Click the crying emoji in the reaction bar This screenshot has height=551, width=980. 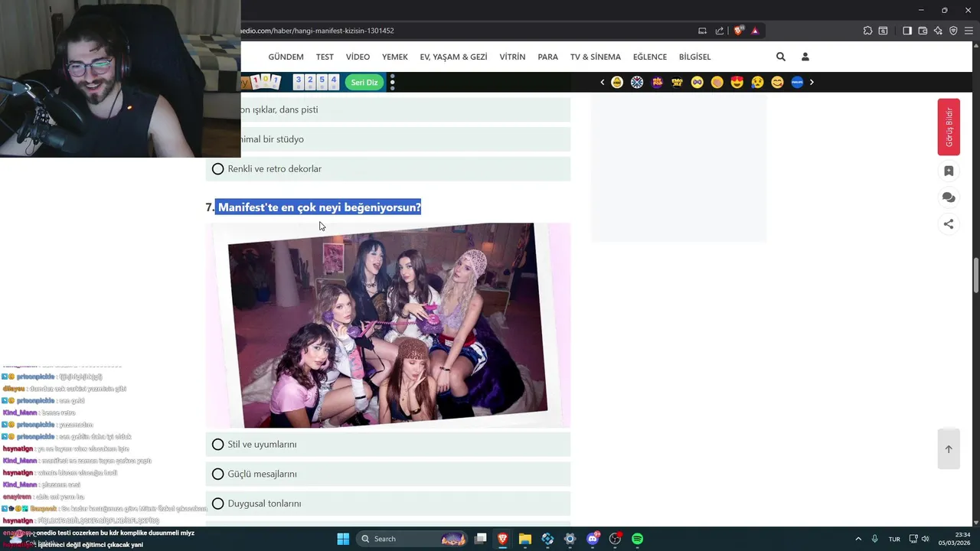[x=757, y=82]
